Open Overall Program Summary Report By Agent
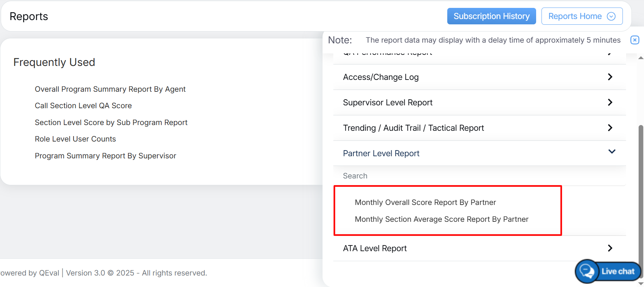 [x=110, y=89]
